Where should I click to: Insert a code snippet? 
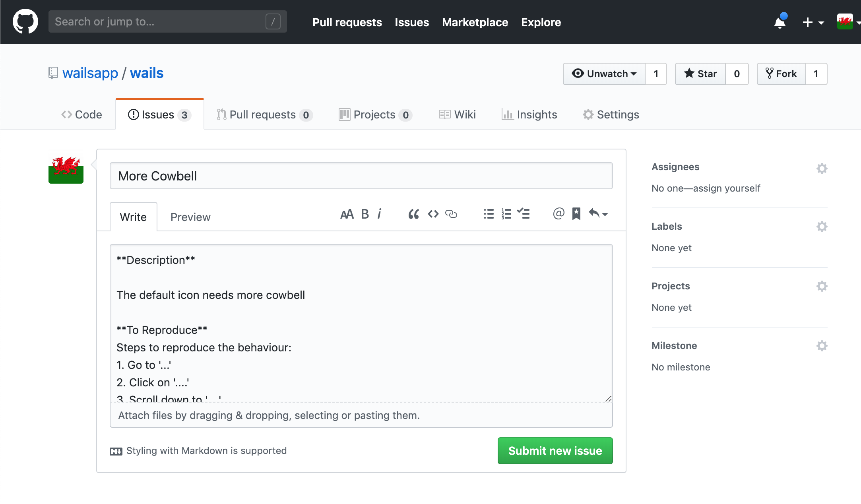432,214
